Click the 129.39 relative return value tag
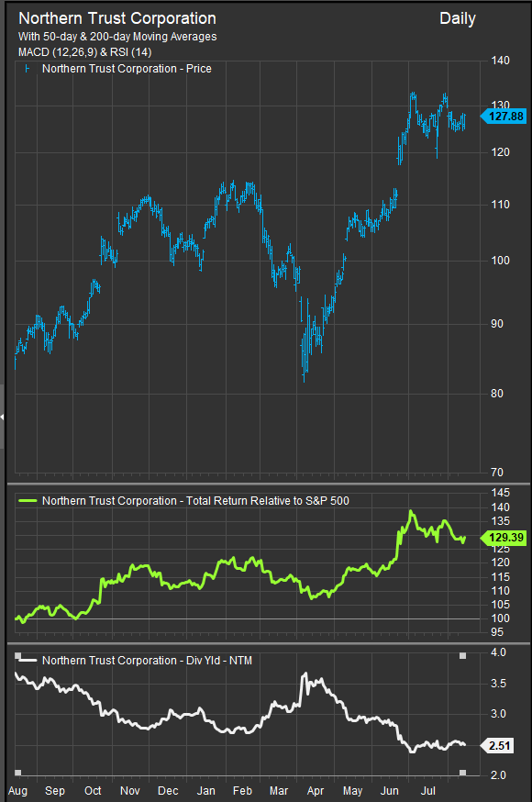This screenshot has width=532, height=802. [503, 538]
